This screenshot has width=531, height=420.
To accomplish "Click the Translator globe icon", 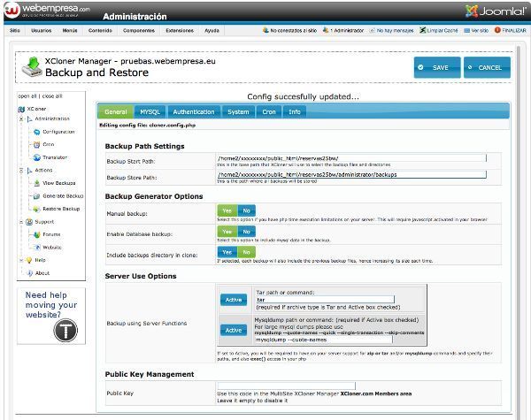I will [36, 157].
